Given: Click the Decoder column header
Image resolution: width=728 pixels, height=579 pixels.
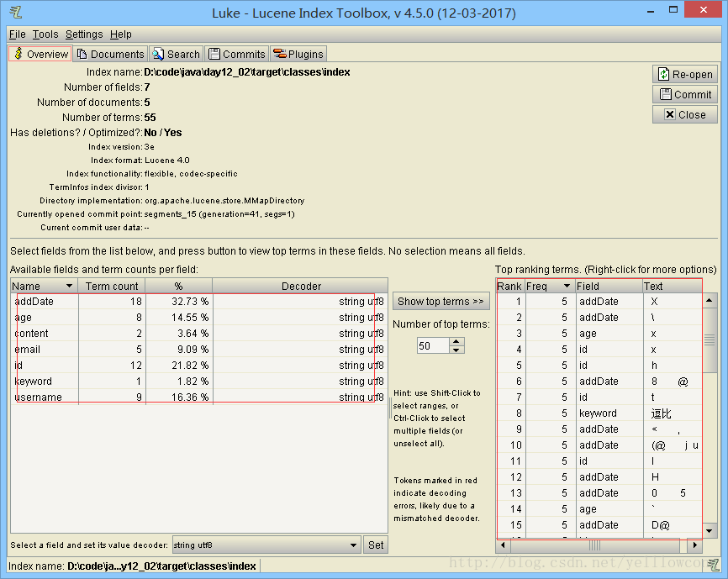Looking at the screenshot, I should click(x=300, y=286).
